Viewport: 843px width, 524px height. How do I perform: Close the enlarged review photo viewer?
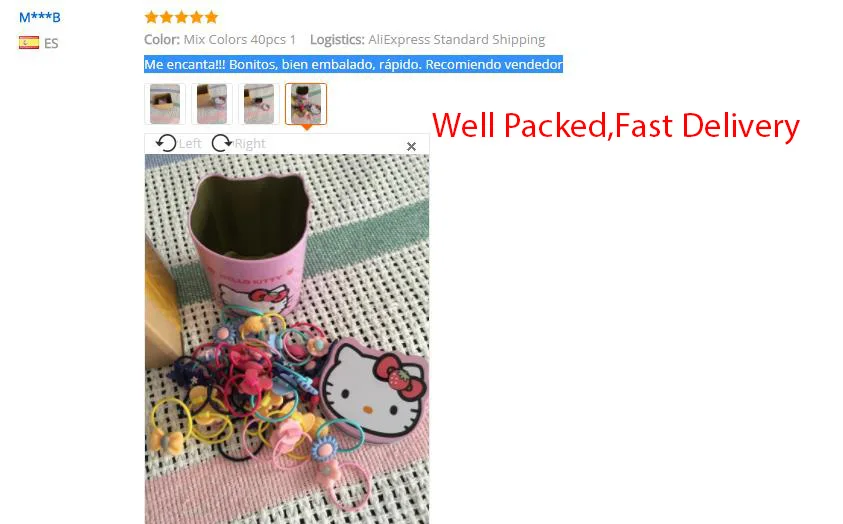[x=411, y=146]
